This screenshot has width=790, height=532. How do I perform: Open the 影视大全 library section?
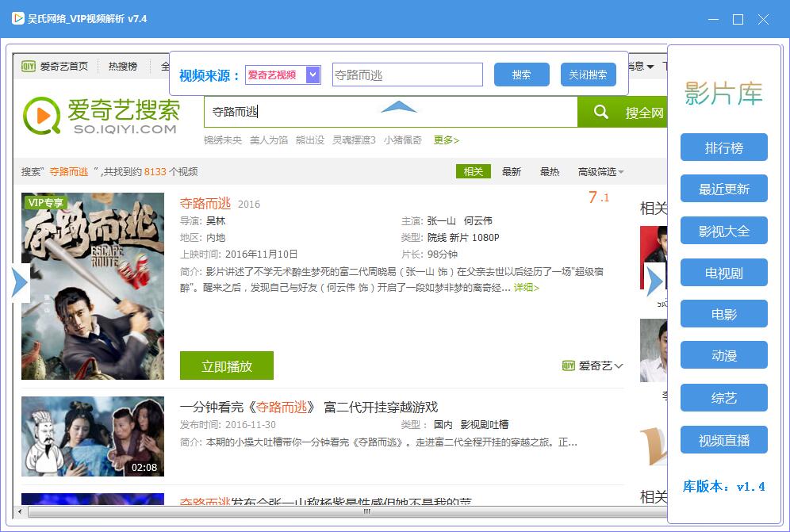724,231
